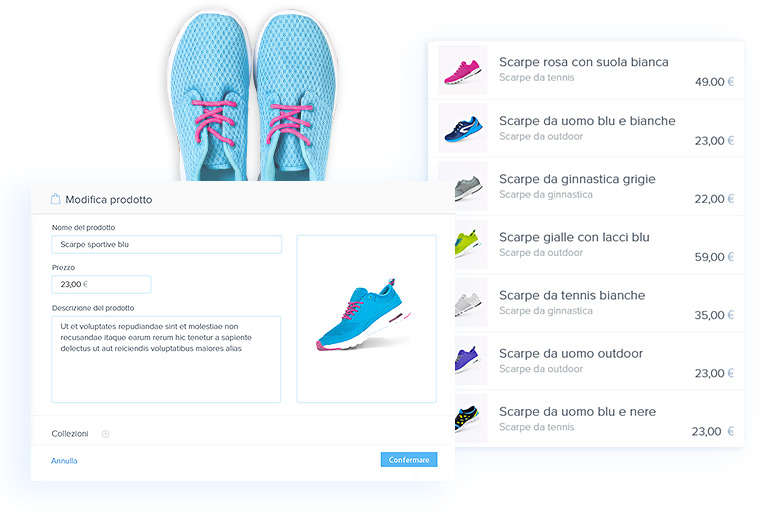Click the Collezioni section label

[x=70, y=434]
